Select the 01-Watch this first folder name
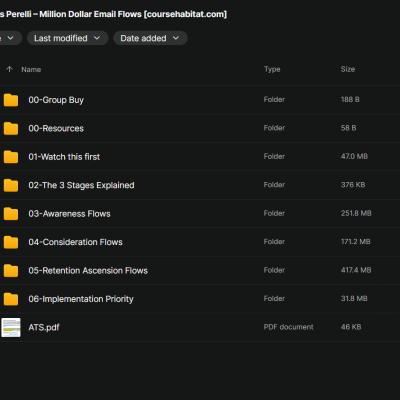 click(x=64, y=157)
